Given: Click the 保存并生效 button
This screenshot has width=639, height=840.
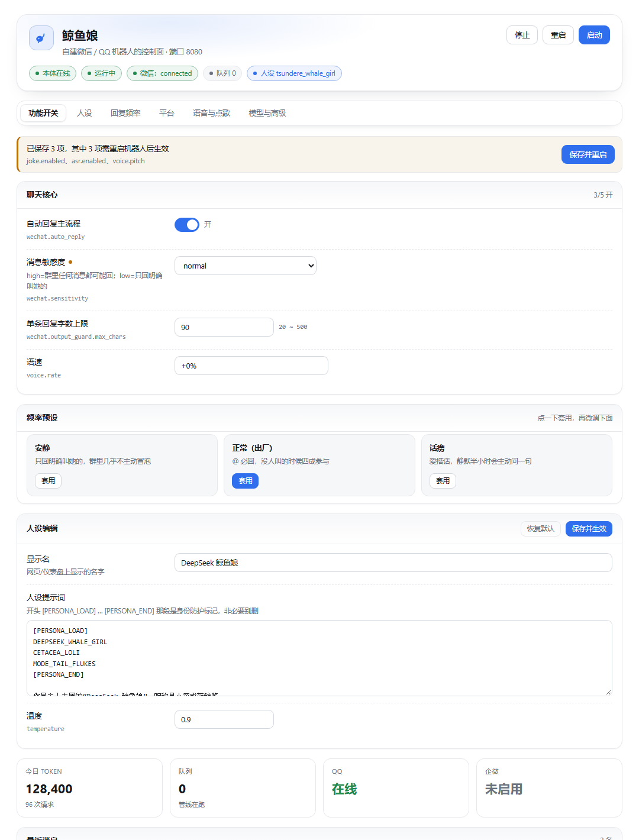Looking at the screenshot, I should coord(589,529).
